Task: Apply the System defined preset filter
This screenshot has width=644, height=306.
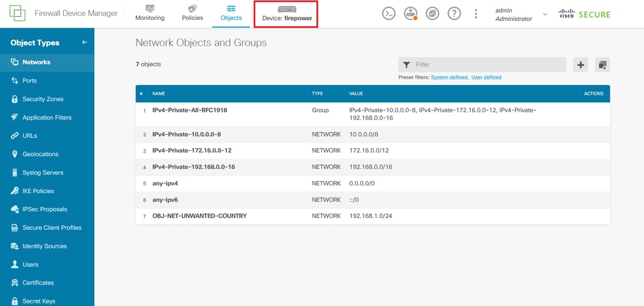Action: [449, 77]
